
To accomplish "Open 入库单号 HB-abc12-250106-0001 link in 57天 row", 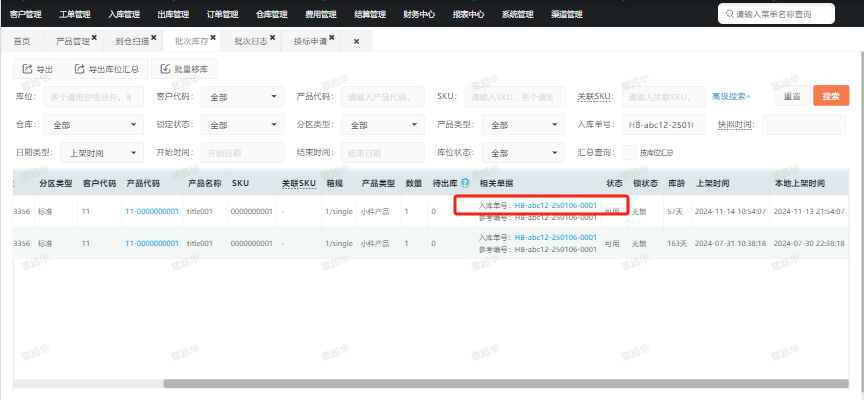I will pos(555,206).
